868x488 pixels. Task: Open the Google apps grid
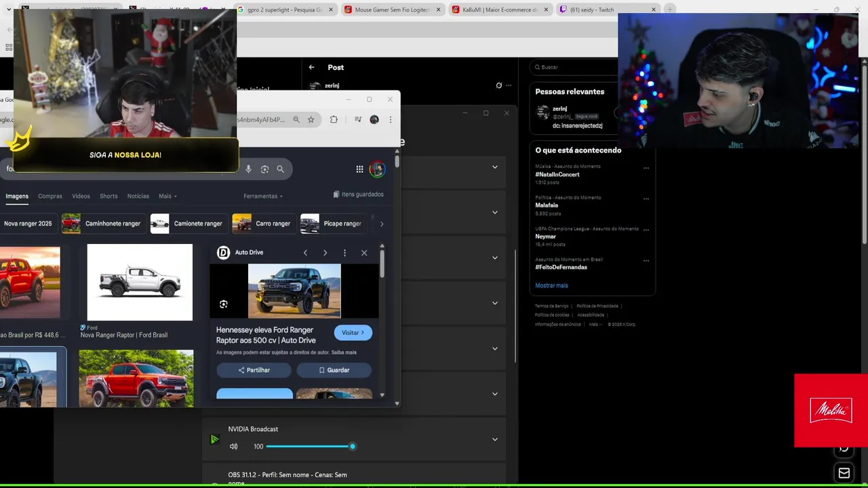point(359,169)
